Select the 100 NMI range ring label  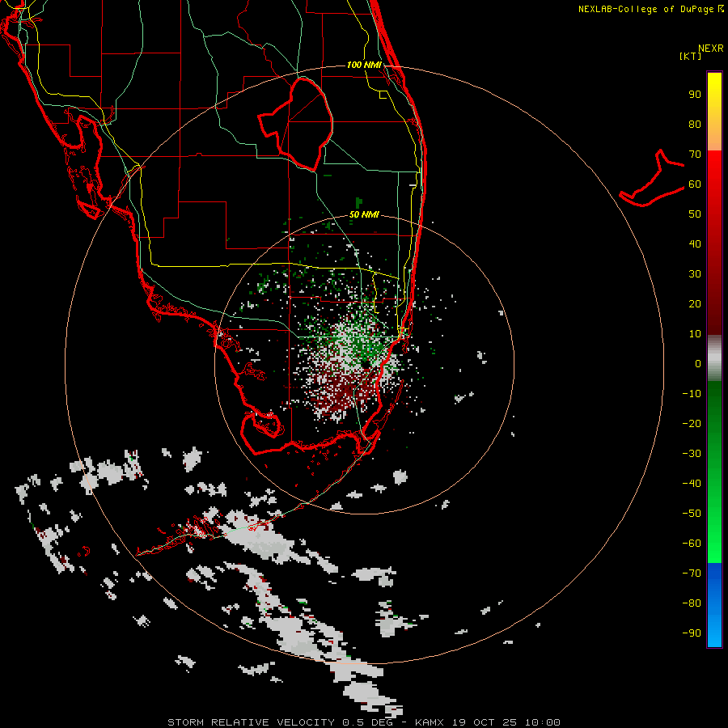pos(364,65)
